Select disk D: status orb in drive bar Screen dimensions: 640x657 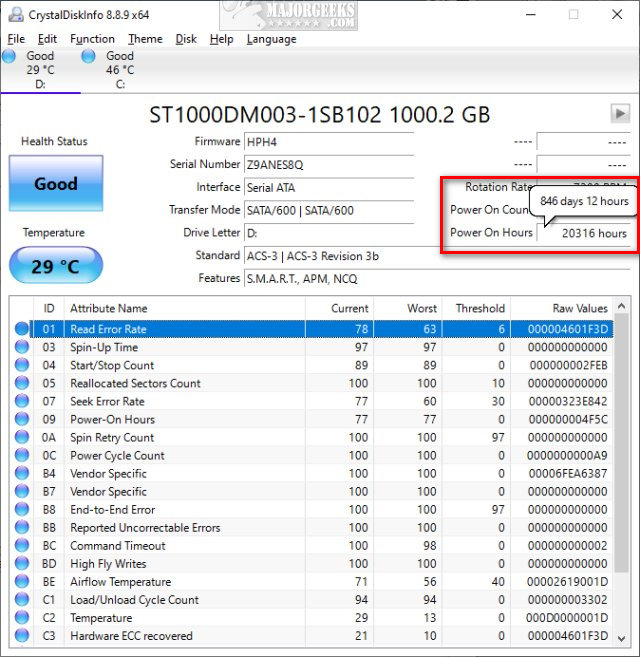(x=9, y=57)
